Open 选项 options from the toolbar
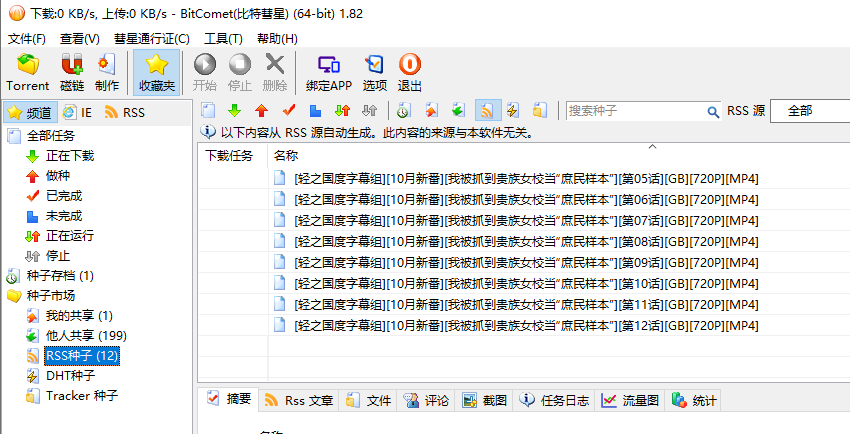Screen dimensions: 850x434 (374, 73)
